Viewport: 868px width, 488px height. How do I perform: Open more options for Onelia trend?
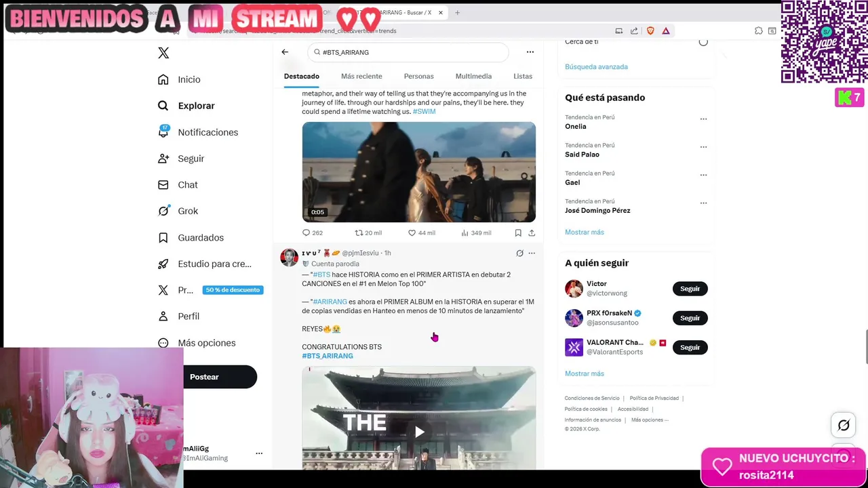tap(703, 119)
